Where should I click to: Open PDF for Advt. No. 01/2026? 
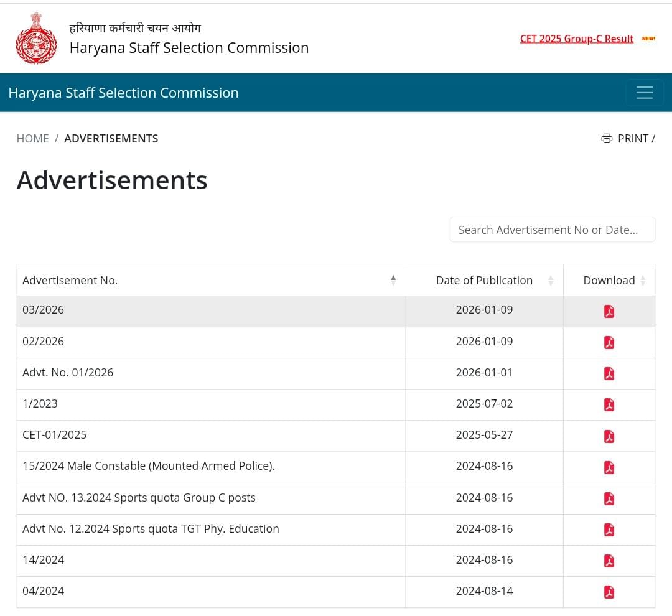[x=609, y=373]
